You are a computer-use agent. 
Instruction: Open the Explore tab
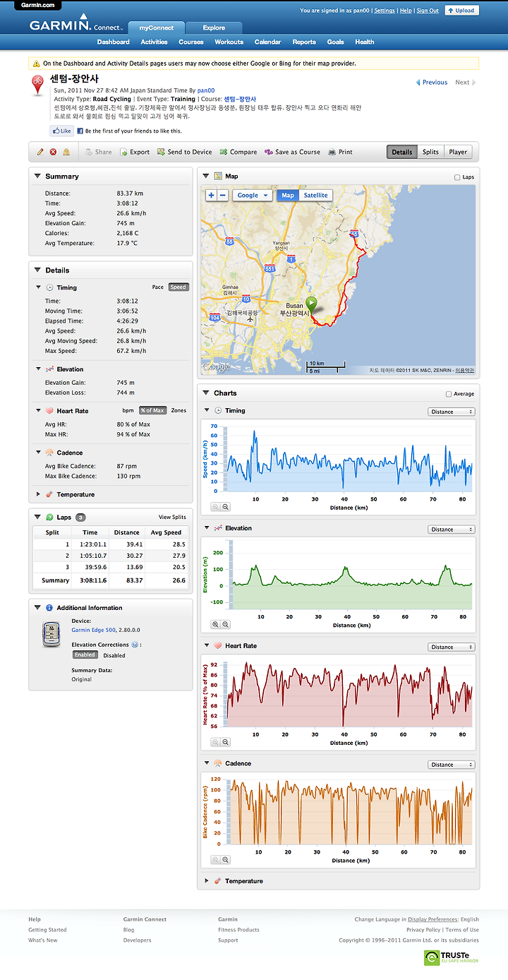click(x=214, y=28)
